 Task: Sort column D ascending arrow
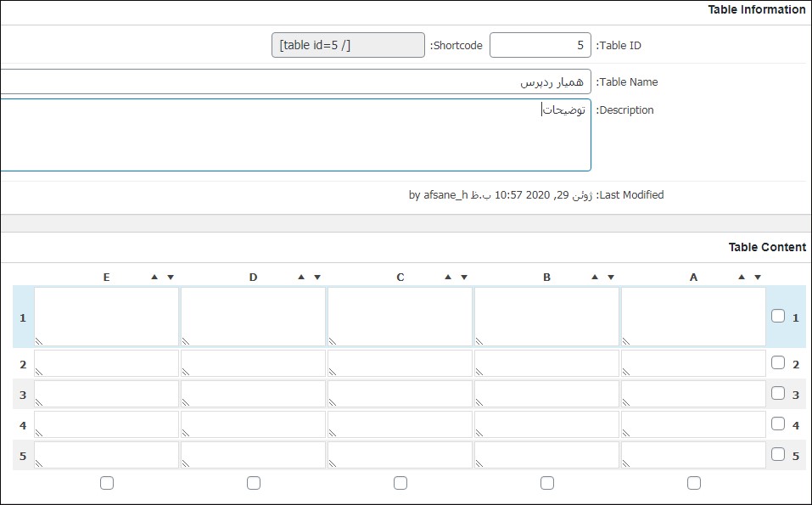click(301, 277)
